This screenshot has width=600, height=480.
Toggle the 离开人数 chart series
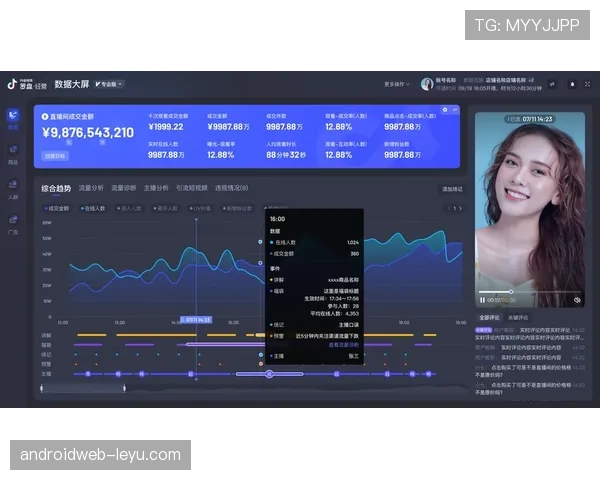coord(166,209)
